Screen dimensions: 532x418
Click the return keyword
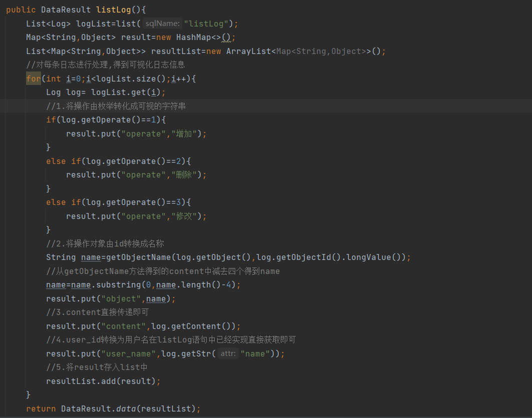(41, 408)
